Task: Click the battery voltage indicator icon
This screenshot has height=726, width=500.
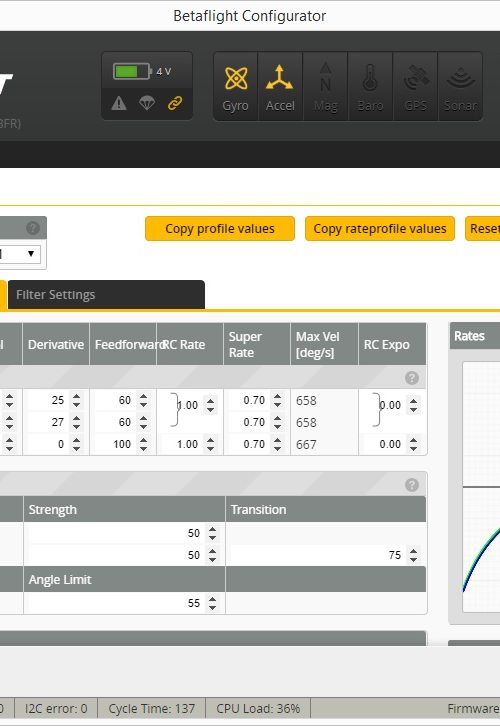Action: click(132, 71)
